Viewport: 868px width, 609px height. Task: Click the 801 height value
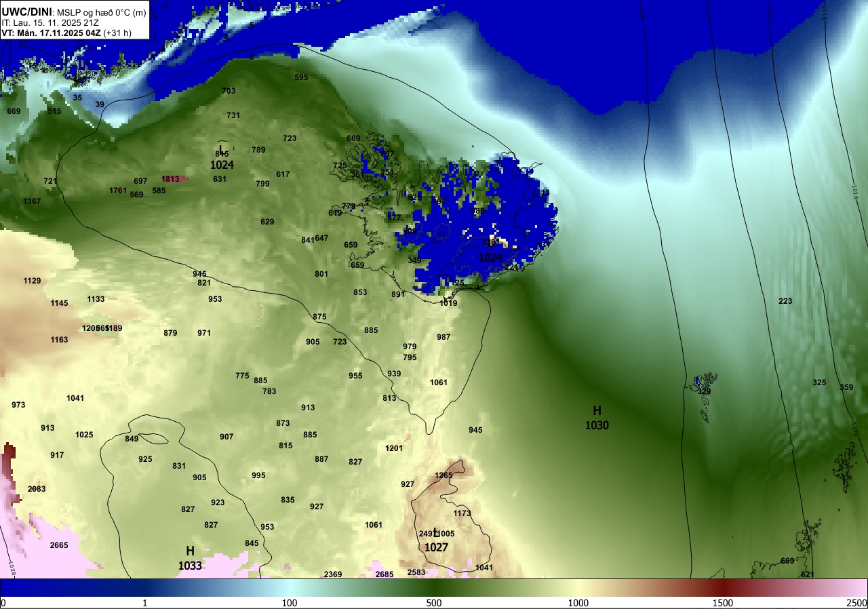click(x=321, y=274)
